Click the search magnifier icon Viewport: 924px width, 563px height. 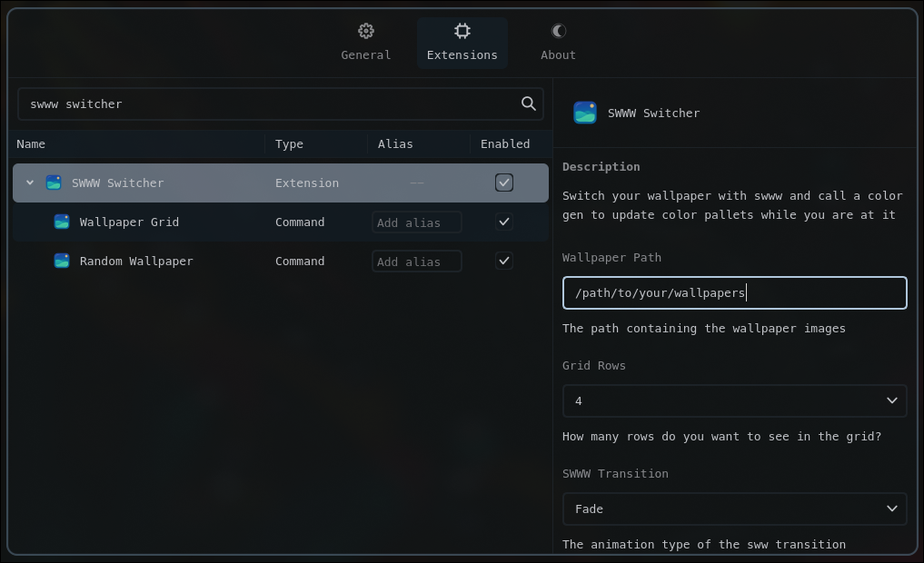point(529,104)
